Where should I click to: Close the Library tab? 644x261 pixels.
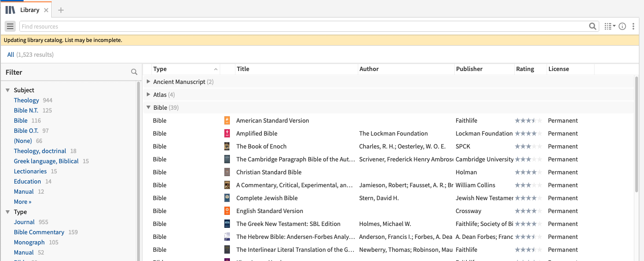(x=46, y=10)
